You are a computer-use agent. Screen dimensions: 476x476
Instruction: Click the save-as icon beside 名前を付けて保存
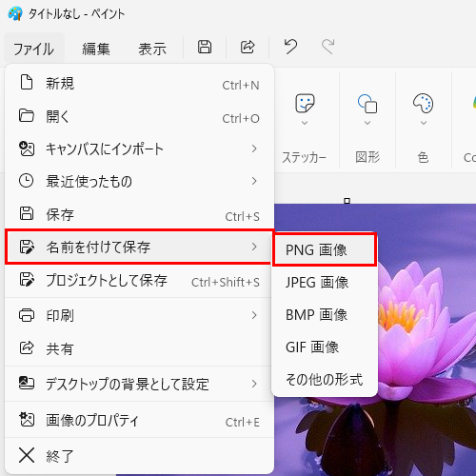pos(27,247)
